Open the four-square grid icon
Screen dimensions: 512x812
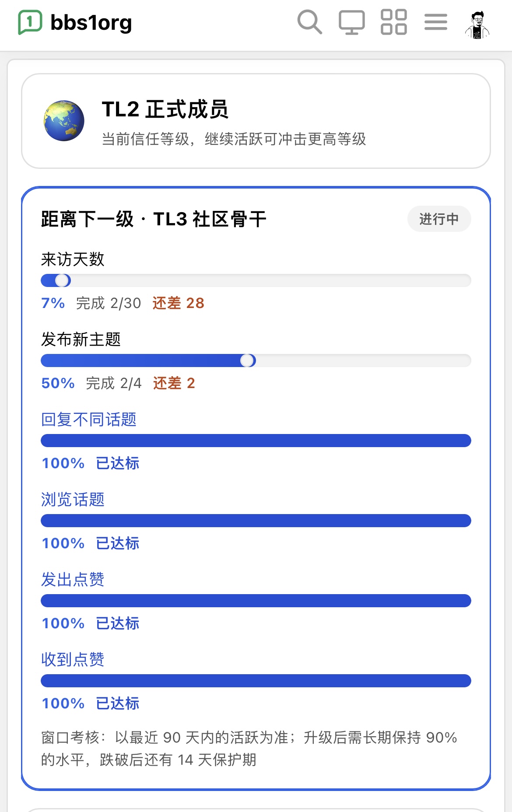click(394, 22)
